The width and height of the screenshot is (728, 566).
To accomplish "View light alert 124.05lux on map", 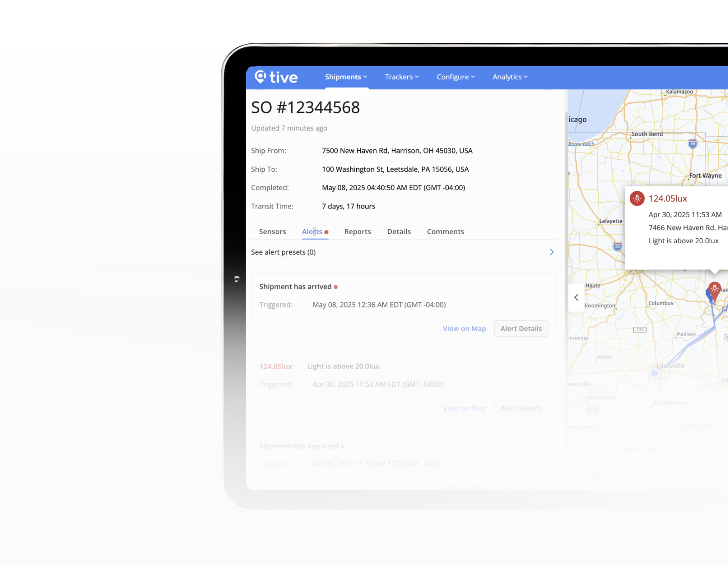I will pyautogui.click(x=465, y=408).
